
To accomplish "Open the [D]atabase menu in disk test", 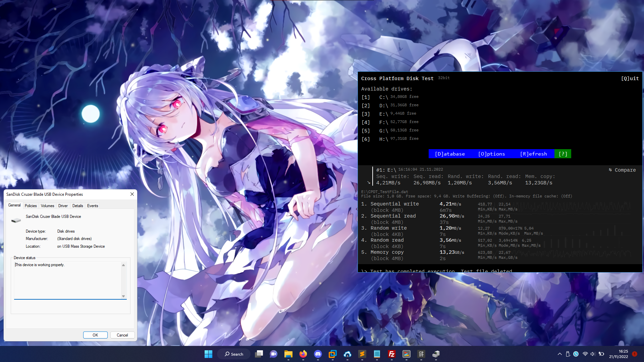I will point(450,154).
